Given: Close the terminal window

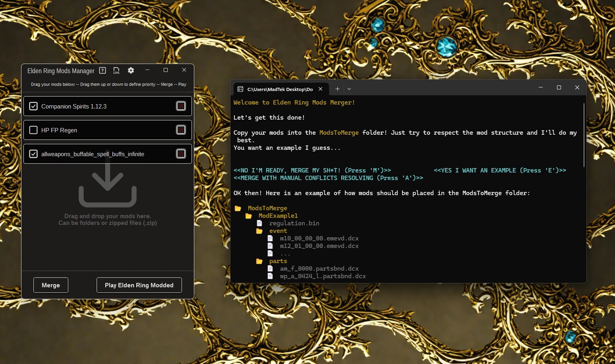Looking at the screenshot, I should tap(577, 87).
